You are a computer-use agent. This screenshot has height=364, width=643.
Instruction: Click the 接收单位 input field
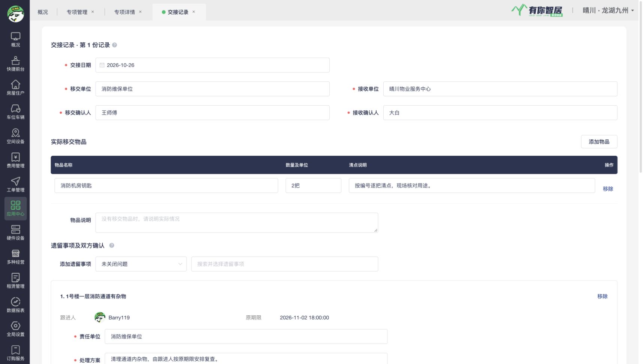coord(500,89)
